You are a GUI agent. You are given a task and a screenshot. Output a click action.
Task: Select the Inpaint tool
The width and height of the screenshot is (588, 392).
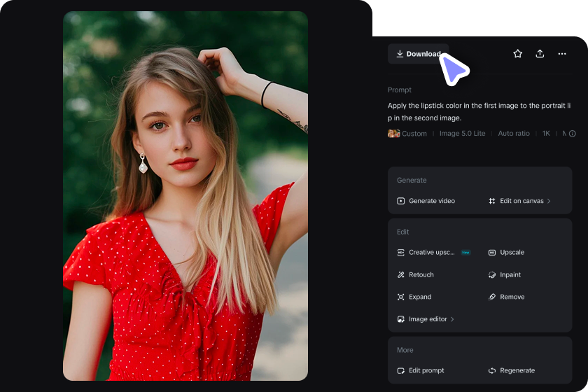(505, 274)
